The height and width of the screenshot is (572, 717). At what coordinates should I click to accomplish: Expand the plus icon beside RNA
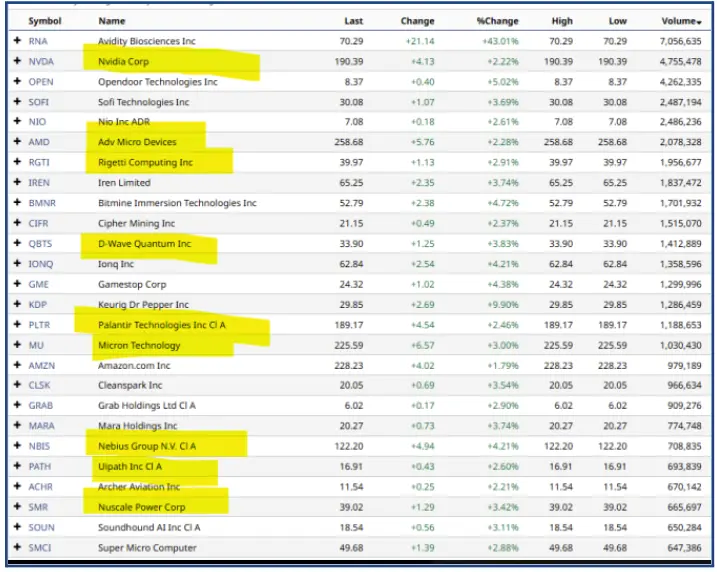coord(17,41)
